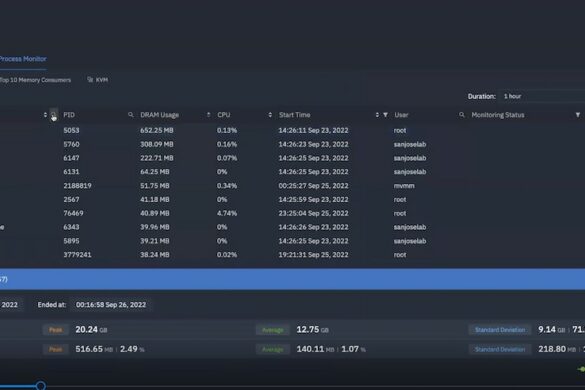
Task: Click user root in PID 5053 row
Action: coord(400,130)
